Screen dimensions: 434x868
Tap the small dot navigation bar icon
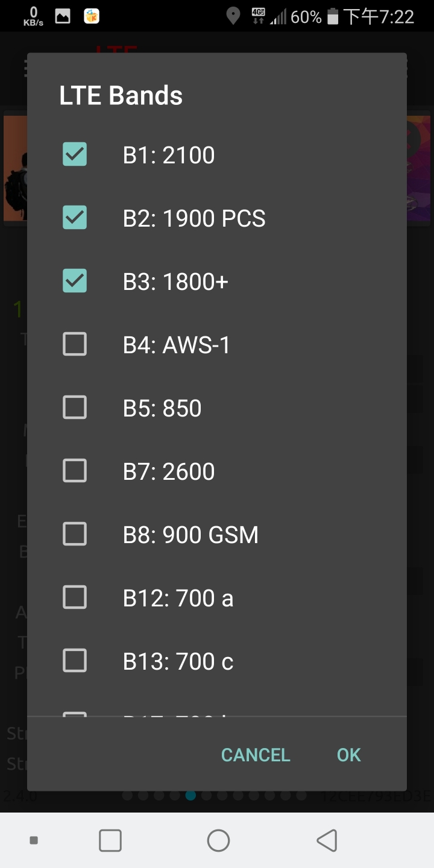point(34,840)
